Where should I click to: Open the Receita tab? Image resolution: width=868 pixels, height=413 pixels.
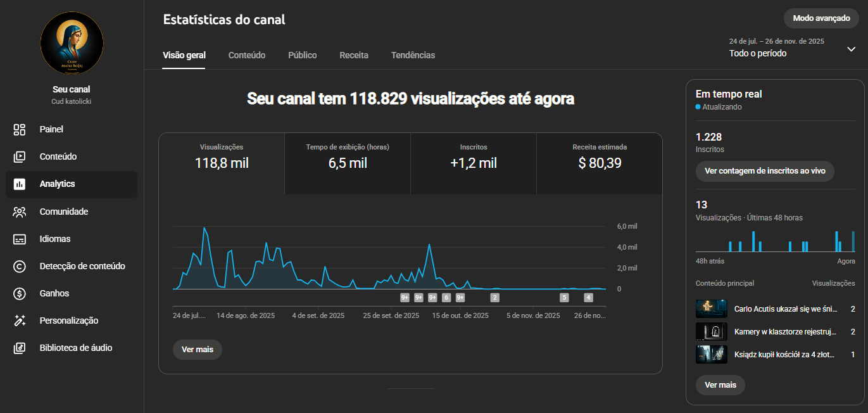pyautogui.click(x=354, y=55)
